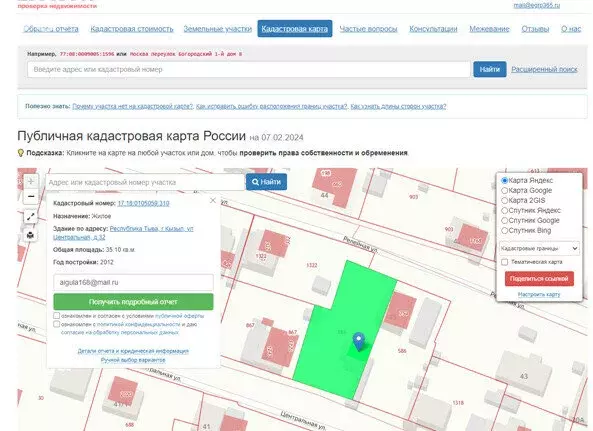Open link about parcel missing from map
The height and width of the screenshot is (431, 593).
point(132,106)
